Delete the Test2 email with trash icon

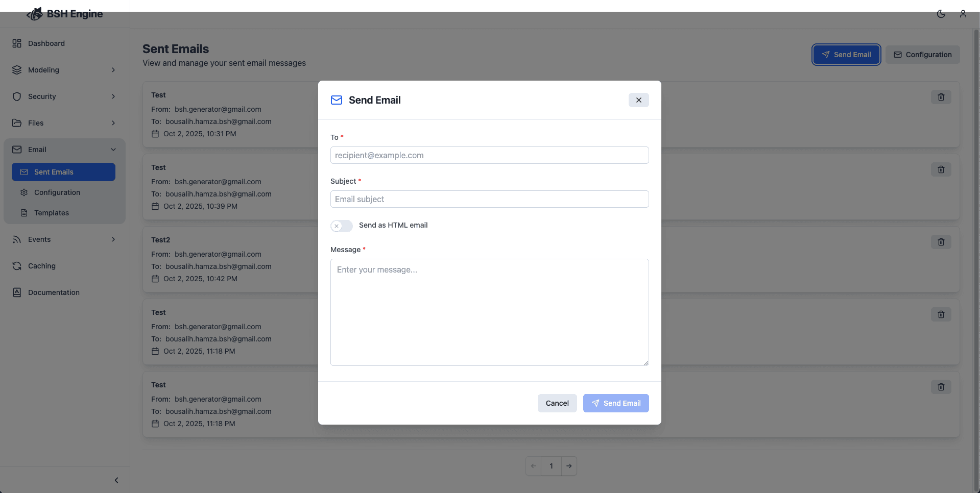[x=941, y=242]
